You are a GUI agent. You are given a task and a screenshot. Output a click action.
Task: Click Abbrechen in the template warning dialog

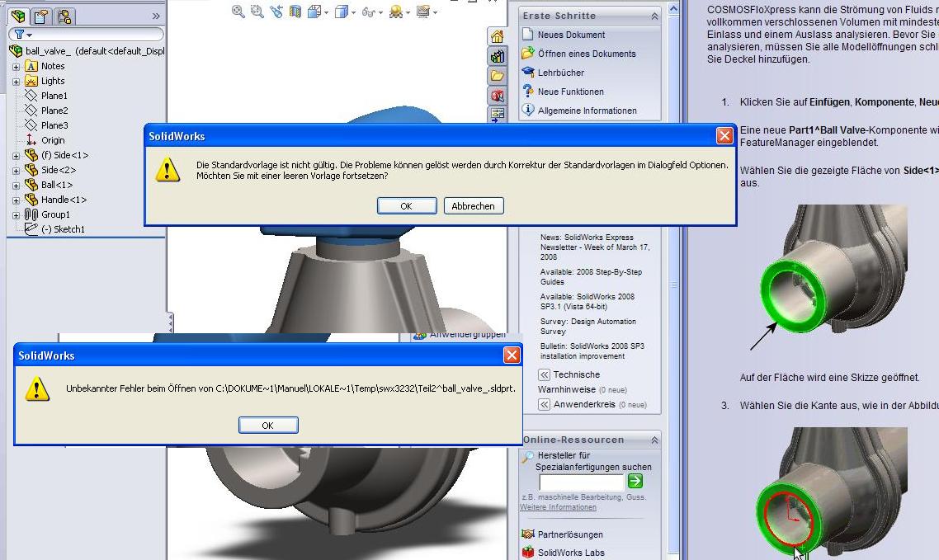tap(474, 206)
